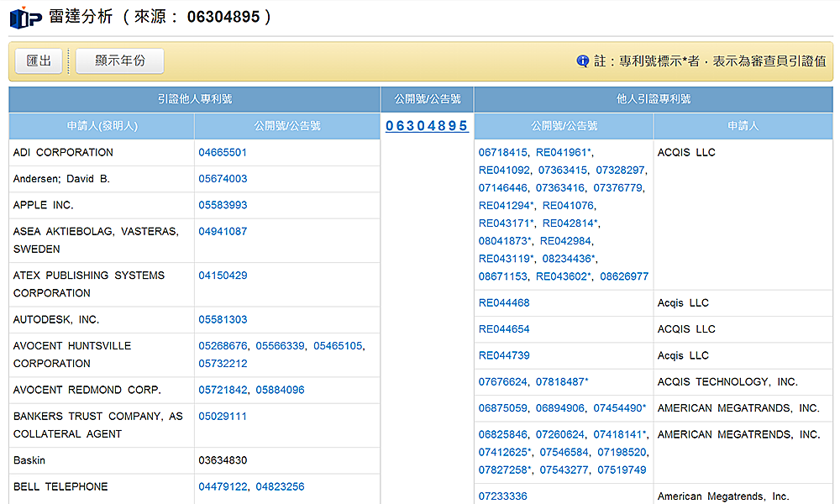Open citing patent 08671153
Viewport: 840px width, 504px height.
pyautogui.click(x=503, y=276)
